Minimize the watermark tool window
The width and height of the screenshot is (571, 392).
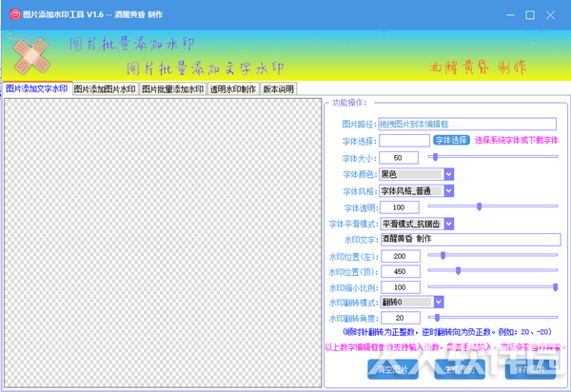510,15
